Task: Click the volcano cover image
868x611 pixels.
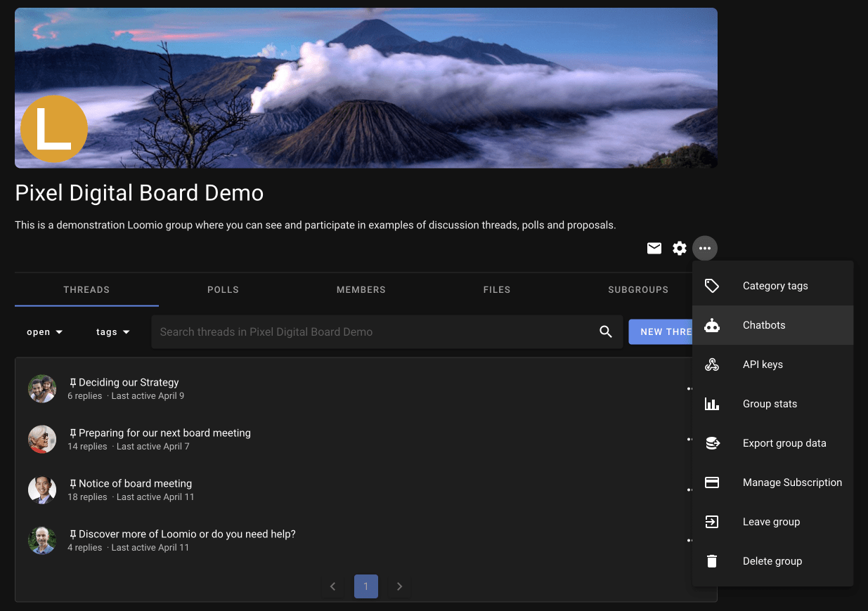Action: (366, 88)
